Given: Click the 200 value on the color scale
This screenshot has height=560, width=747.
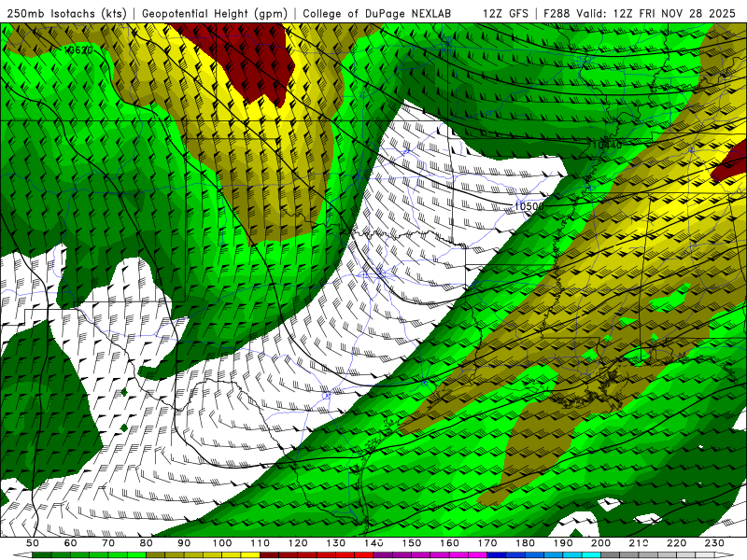Looking at the screenshot, I should click(600, 543).
